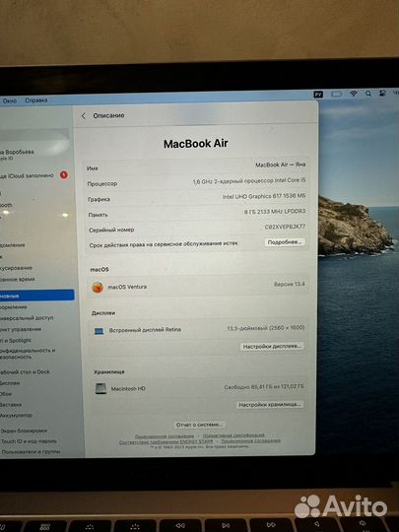Screen dimensions: 399x532
Task: Select Рабочий стол и Dock in sidebar
Action: click(x=25, y=372)
